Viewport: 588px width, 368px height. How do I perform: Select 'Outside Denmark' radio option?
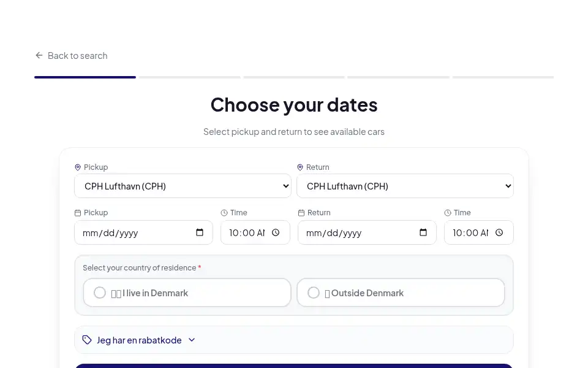[401, 293]
